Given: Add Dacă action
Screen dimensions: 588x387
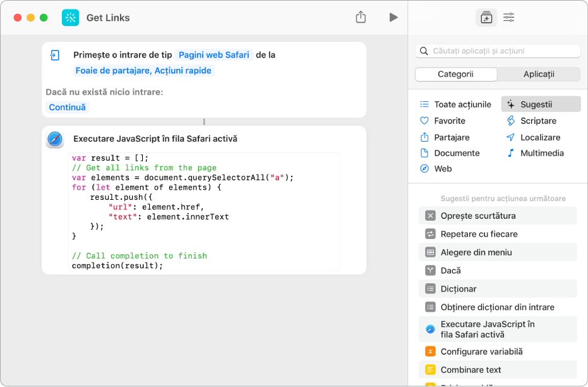Looking at the screenshot, I should tap(498, 271).
